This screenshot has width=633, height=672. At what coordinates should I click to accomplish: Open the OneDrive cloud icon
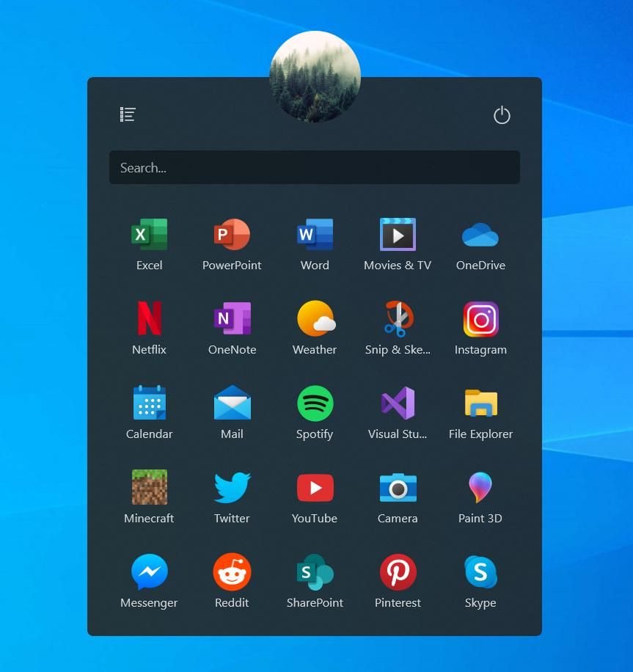[x=480, y=235]
